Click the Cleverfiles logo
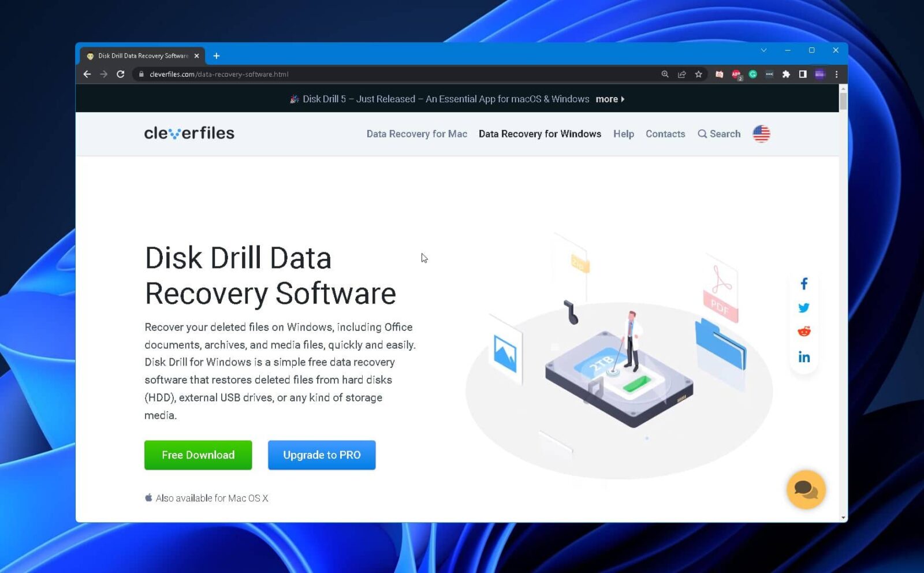 189,133
